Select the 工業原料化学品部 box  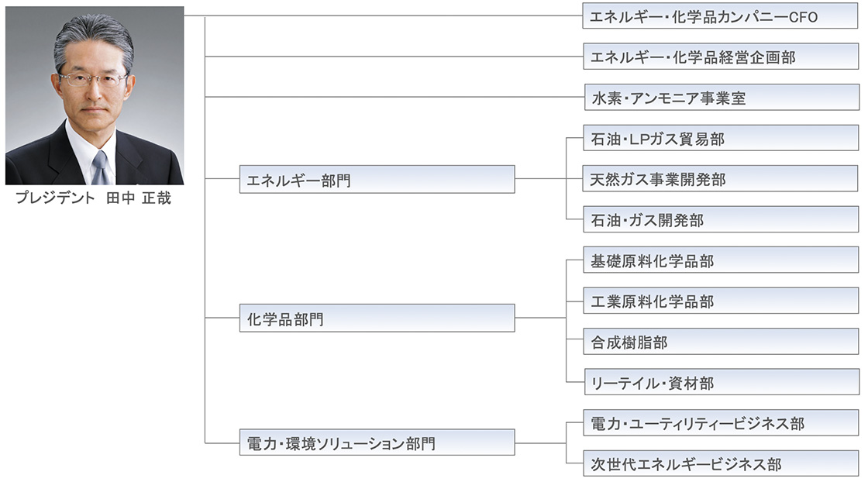721,301
